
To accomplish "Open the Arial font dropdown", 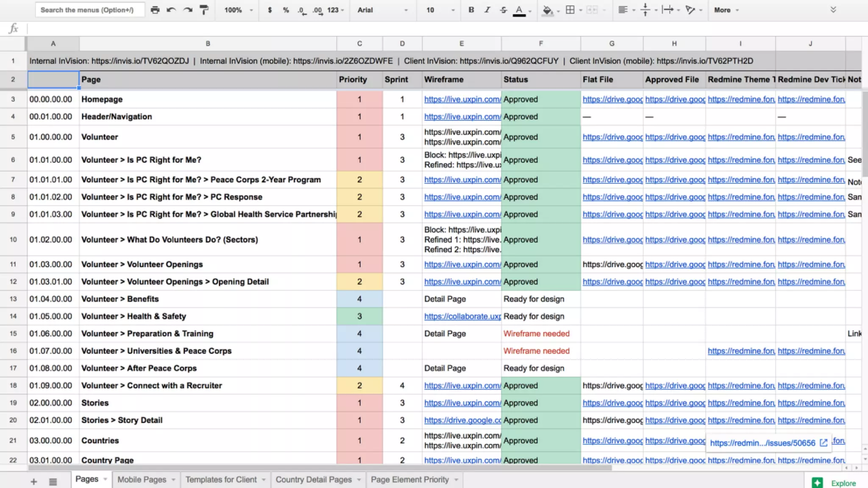I will [382, 10].
